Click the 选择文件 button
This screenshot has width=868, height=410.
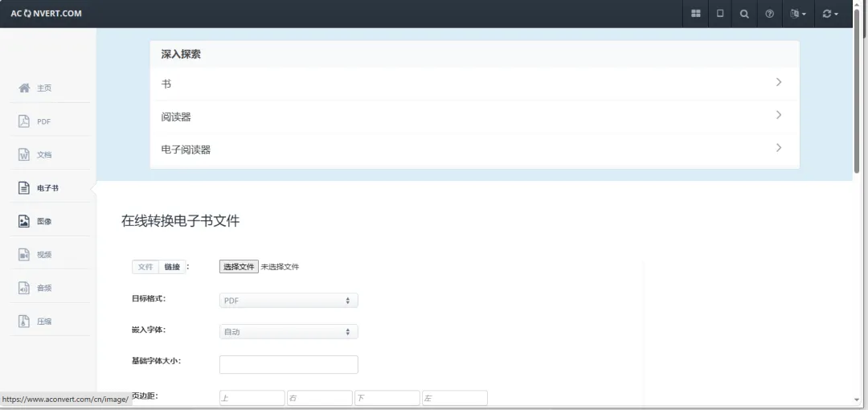[x=239, y=267]
